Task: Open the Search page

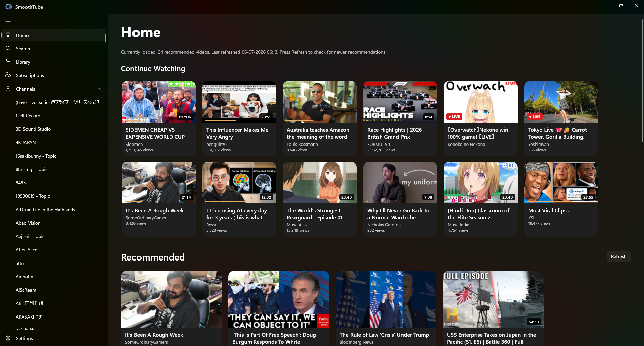Action: [54, 48]
